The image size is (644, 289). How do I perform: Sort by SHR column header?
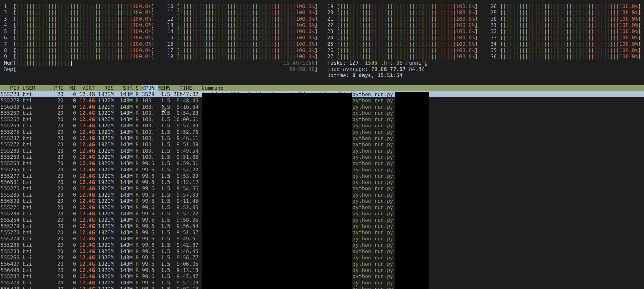(x=128, y=88)
